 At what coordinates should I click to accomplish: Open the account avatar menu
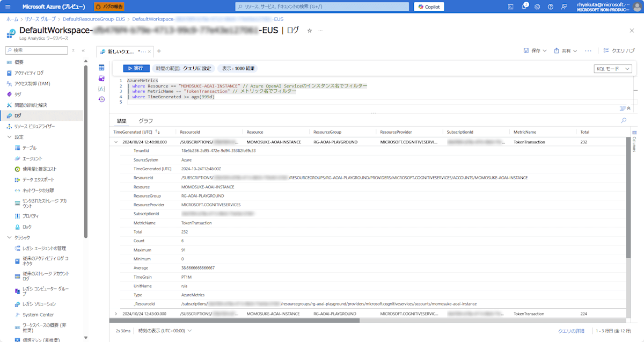click(637, 6)
